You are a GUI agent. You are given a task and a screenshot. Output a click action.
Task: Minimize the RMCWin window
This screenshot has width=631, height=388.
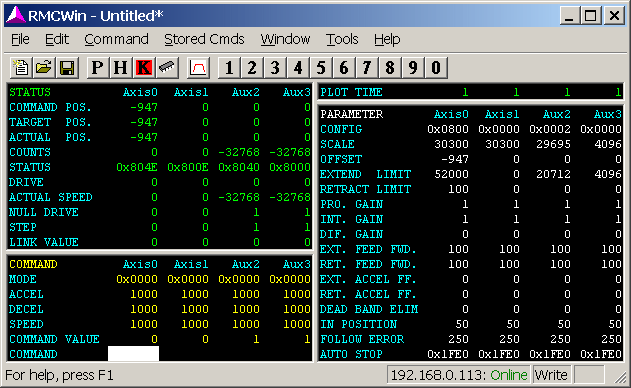569,16
